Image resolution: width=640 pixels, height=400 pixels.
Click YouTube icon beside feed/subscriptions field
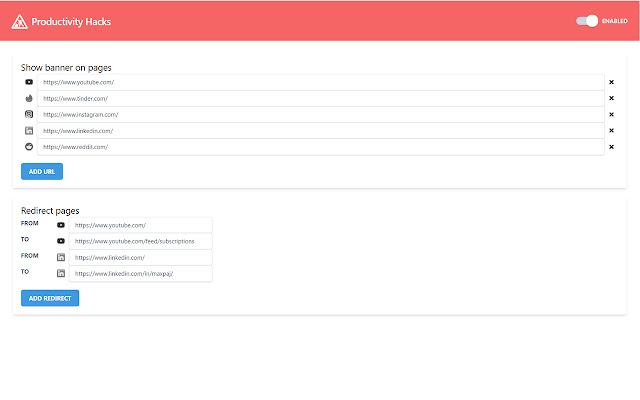pos(61,241)
